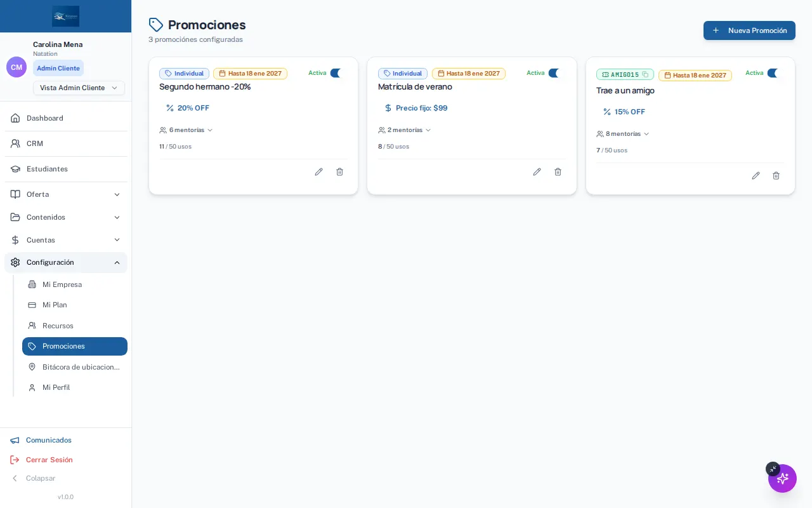Expand the Oferta menu section
Screen dimensions: 812x508
coord(66,194)
